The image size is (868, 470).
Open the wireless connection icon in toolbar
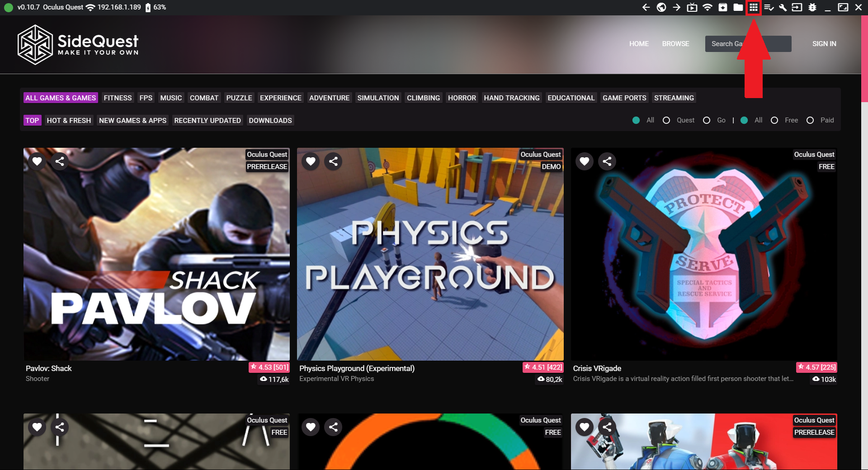coord(708,7)
